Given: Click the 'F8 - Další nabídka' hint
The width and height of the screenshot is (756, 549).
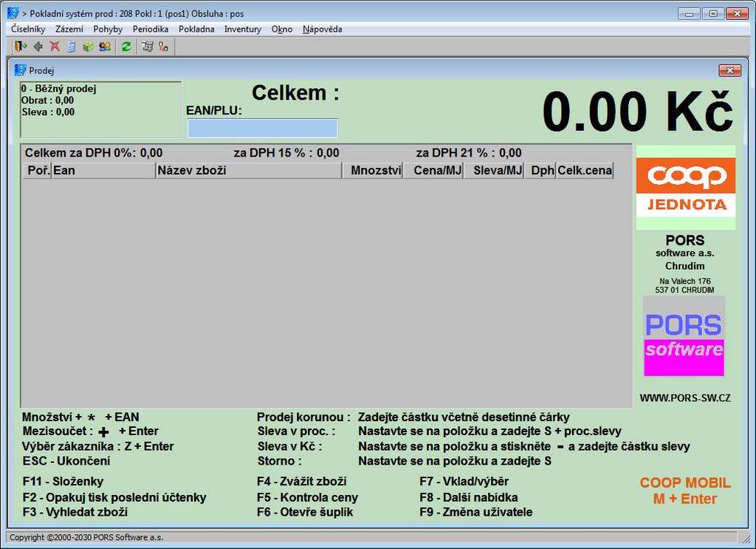Looking at the screenshot, I should (469, 497).
